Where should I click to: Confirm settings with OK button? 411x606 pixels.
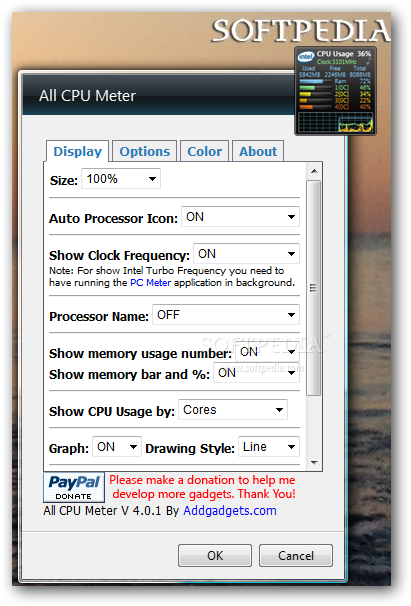[215, 555]
